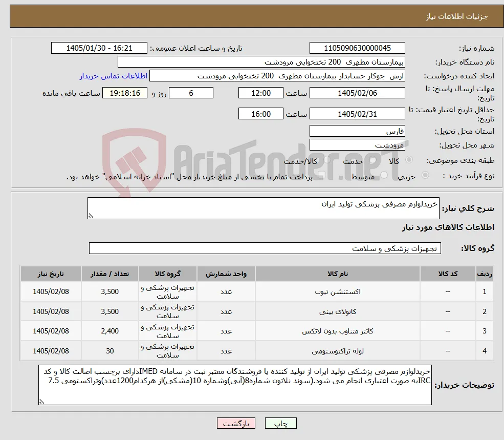The height and width of the screenshot is (440, 504).
Task: Click the price validity date 1405/02/31
Action: click(357, 114)
